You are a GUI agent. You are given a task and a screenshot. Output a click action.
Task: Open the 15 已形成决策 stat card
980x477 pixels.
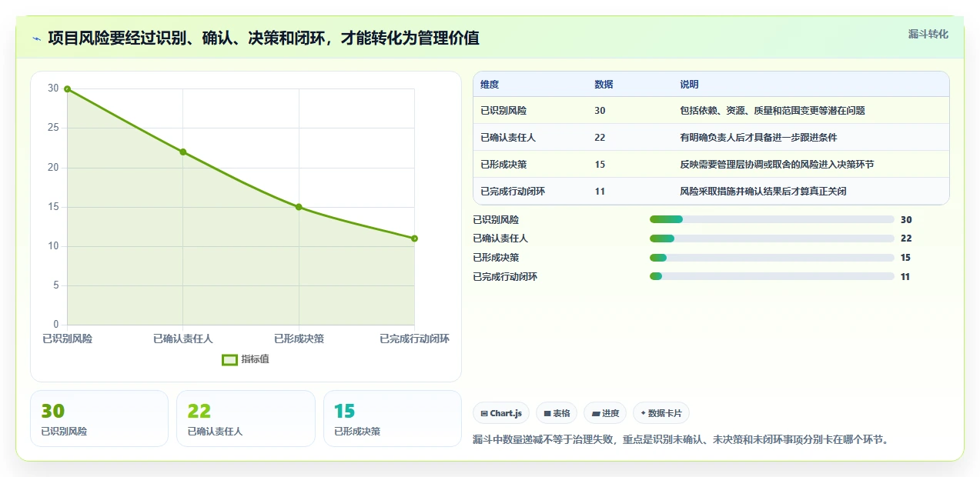(393, 419)
